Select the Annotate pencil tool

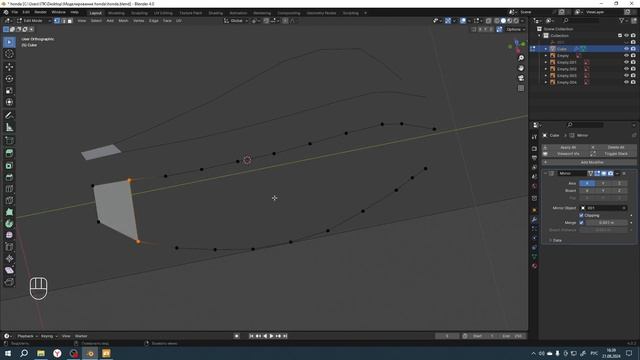point(9,115)
